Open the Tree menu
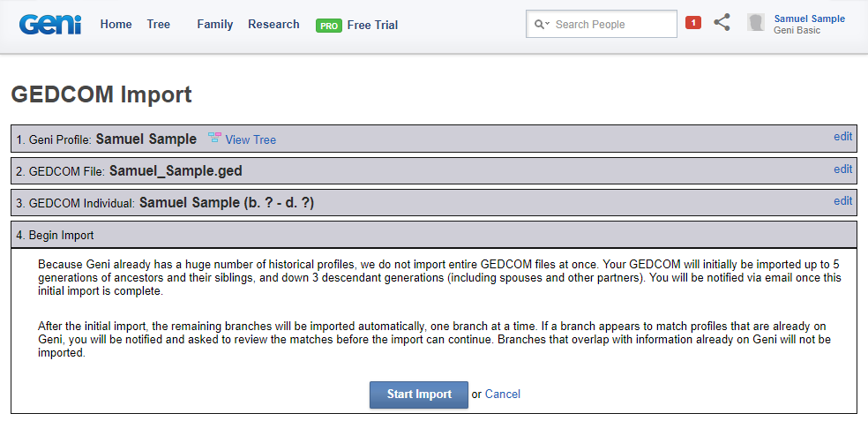This screenshot has height=421, width=868. pos(158,25)
